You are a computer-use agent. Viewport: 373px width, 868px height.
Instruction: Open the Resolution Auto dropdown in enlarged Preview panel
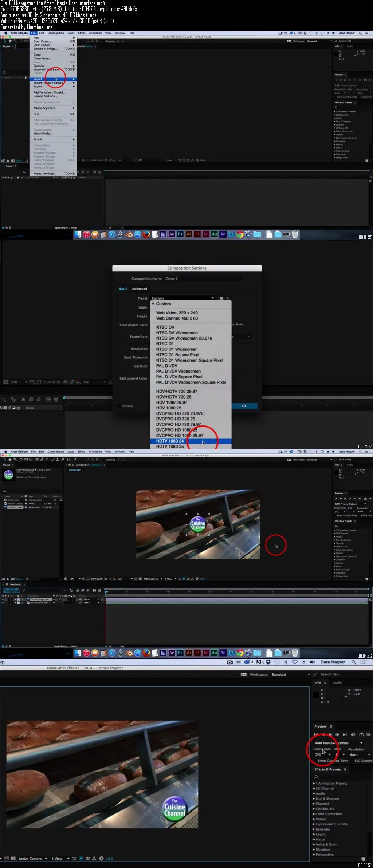pos(360,754)
